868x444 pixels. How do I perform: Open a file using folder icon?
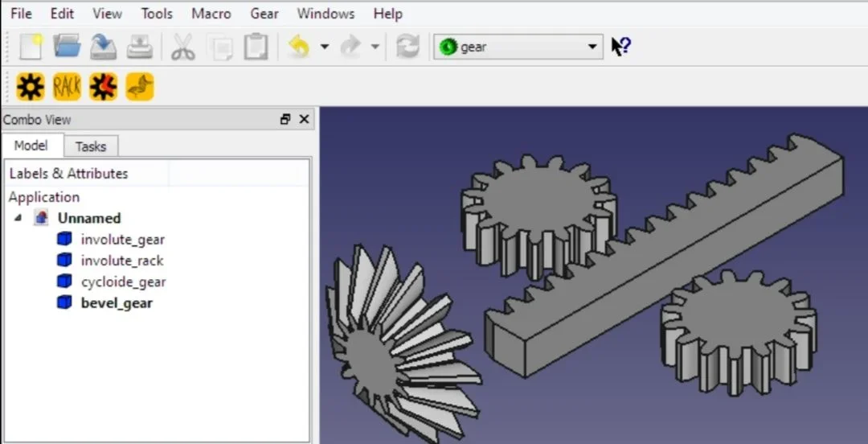(x=67, y=47)
